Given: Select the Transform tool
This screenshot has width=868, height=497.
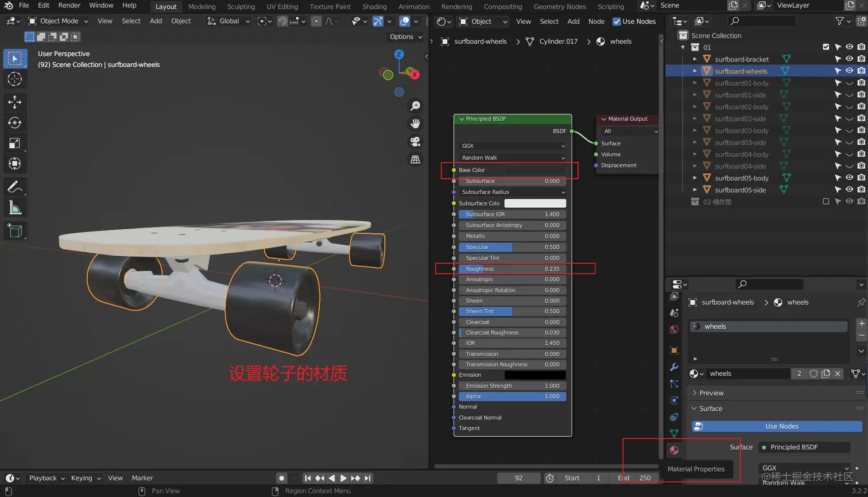Looking at the screenshot, I should [15, 164].
